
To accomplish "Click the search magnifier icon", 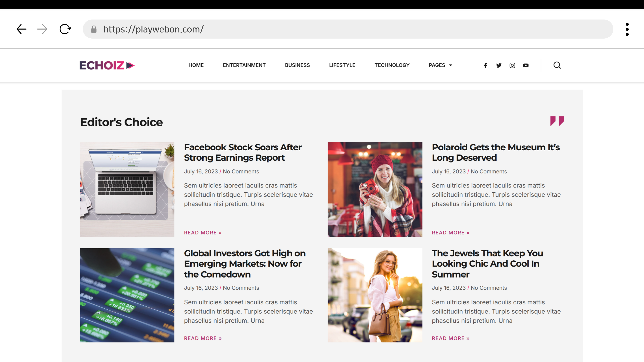I will point(557,65).
